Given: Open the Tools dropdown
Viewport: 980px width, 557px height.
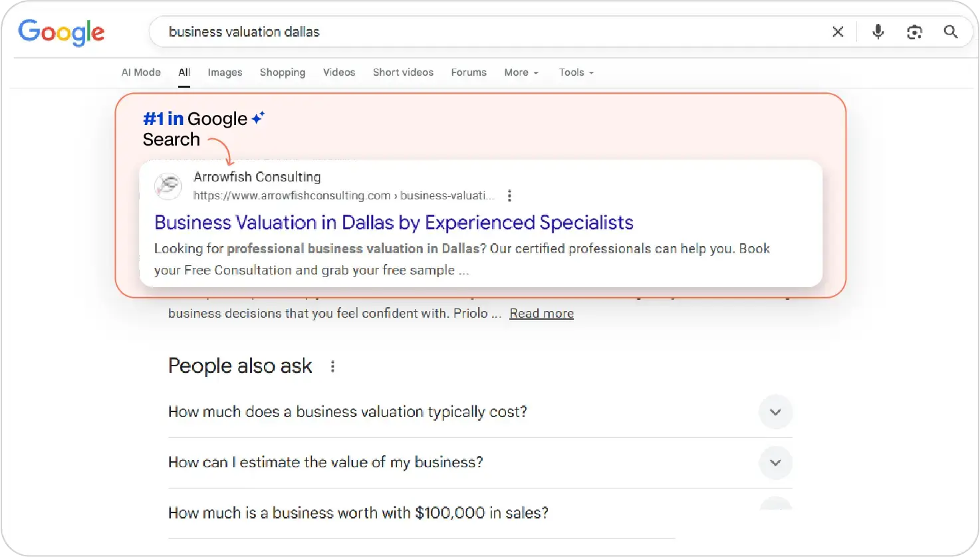Looking at the screenshot, I should (576, 72).
